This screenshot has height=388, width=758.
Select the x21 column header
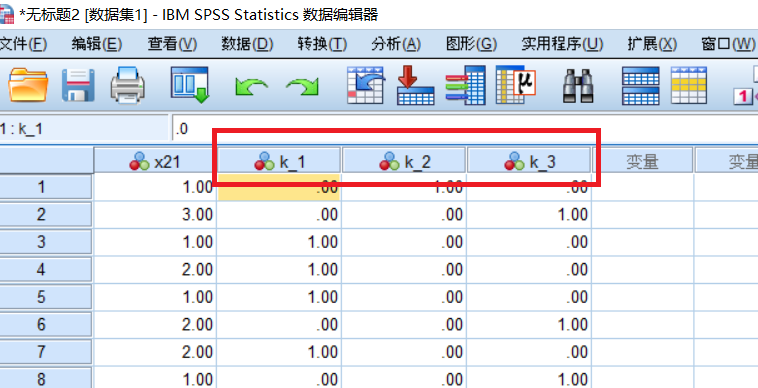(x=155, y=161)
